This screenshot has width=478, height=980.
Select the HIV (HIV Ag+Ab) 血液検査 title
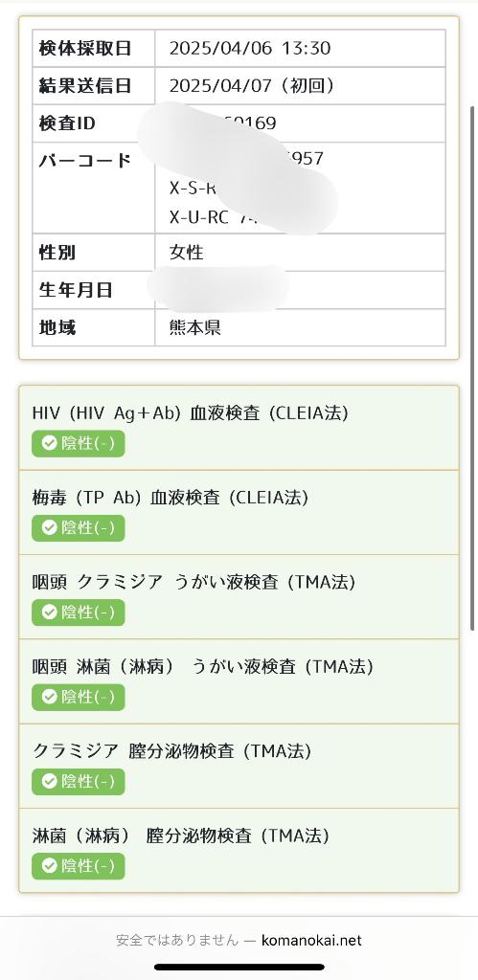click(191, 413)
